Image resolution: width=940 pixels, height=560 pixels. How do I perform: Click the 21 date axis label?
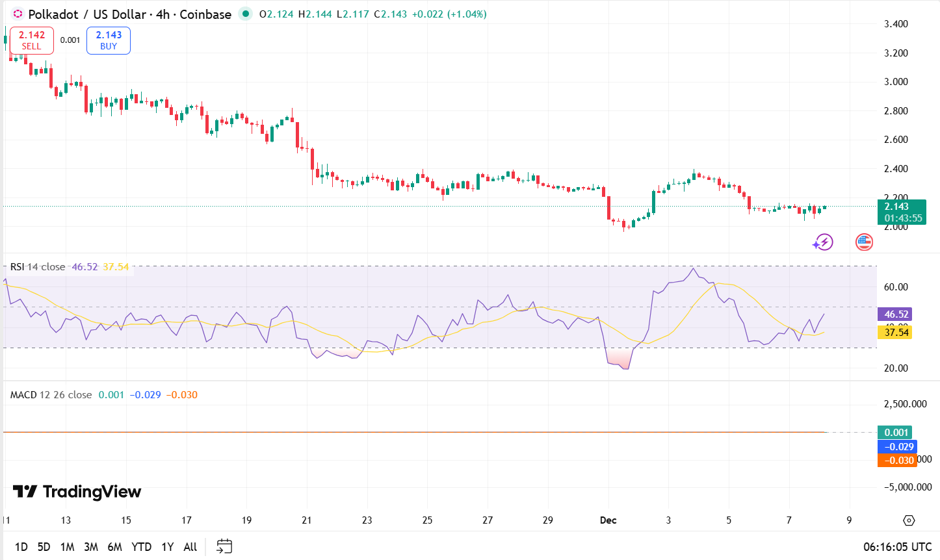[307, 520]
